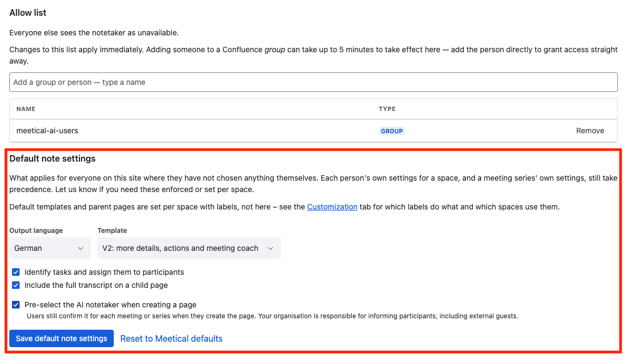The image size is (626, 364).
Task: Click Reset to Meetical defaults link
Action: [171, 338]
